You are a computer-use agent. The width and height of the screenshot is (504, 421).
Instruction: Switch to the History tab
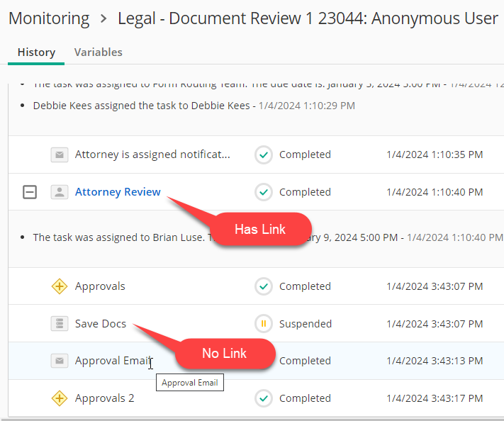[x=36, y=52]
